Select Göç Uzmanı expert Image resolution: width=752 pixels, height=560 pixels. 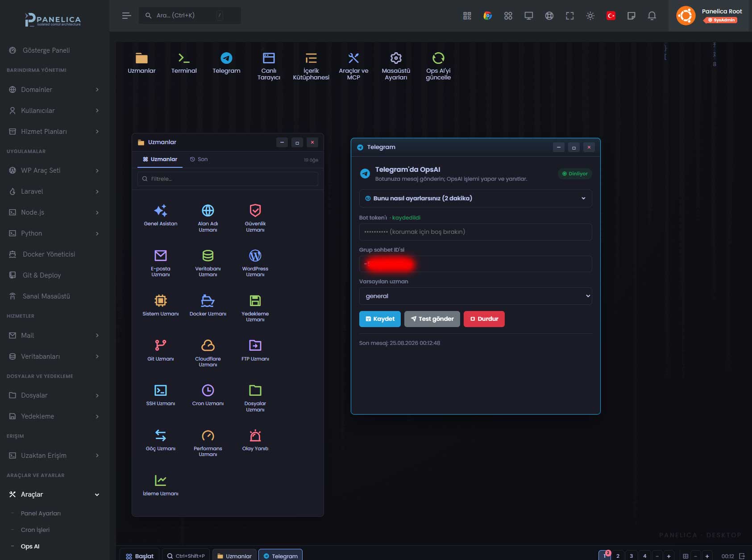(161, 440)
